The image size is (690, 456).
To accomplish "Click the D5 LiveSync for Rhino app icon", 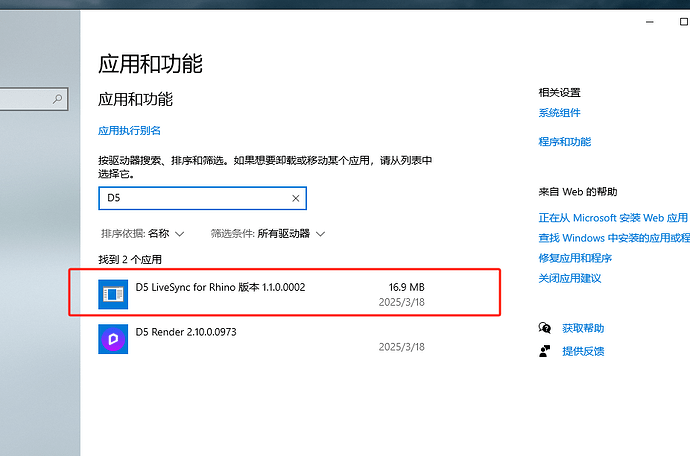I will point(113,294).
